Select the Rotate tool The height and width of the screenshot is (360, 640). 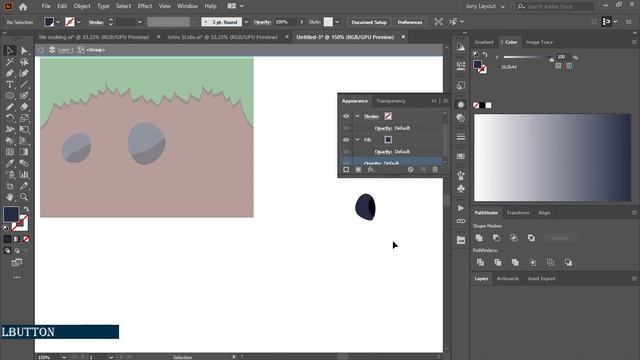pyautogui.click(x=10, y=118)
